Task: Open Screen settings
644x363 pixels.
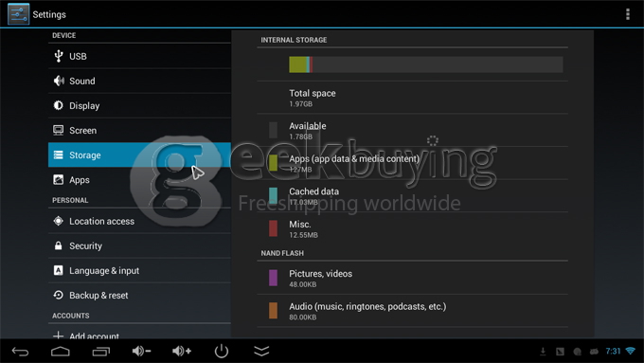Action: point(139,130)
